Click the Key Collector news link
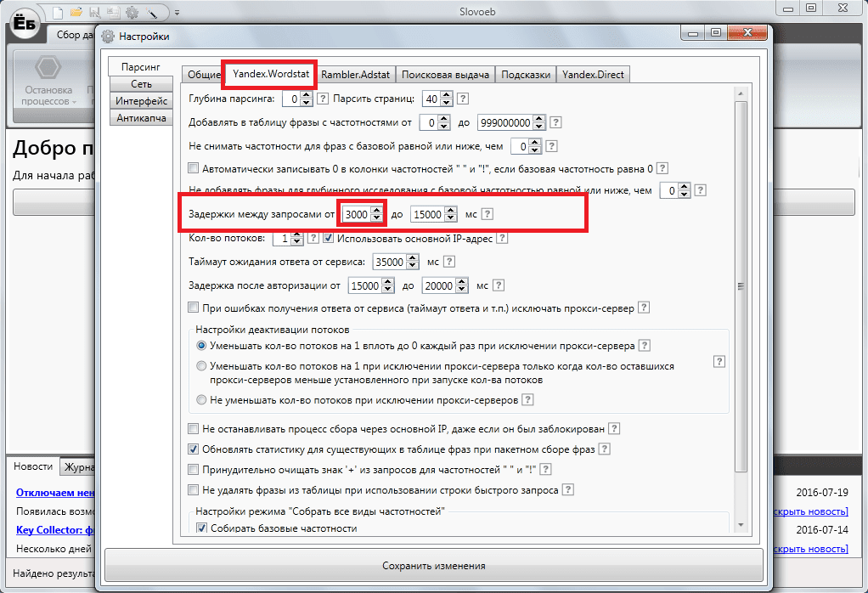 point(55,529)
